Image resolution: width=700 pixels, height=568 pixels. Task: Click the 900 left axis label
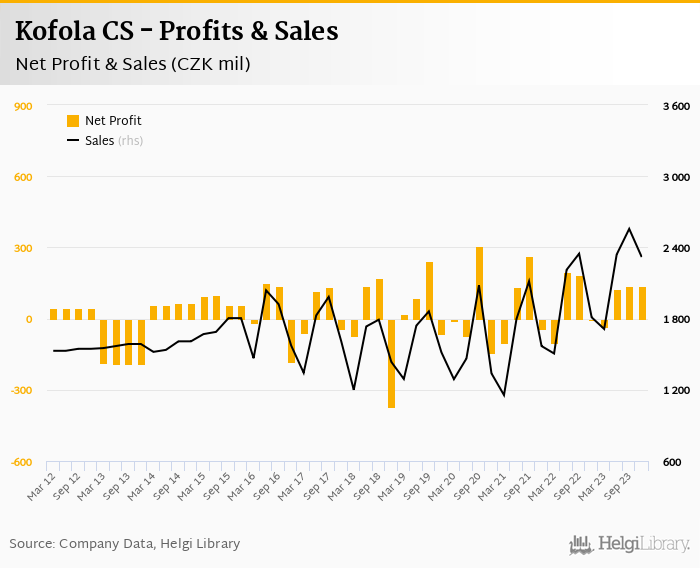point(22,106)
